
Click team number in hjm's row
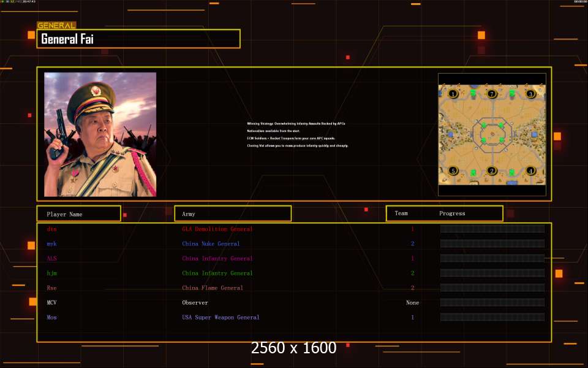412,274
